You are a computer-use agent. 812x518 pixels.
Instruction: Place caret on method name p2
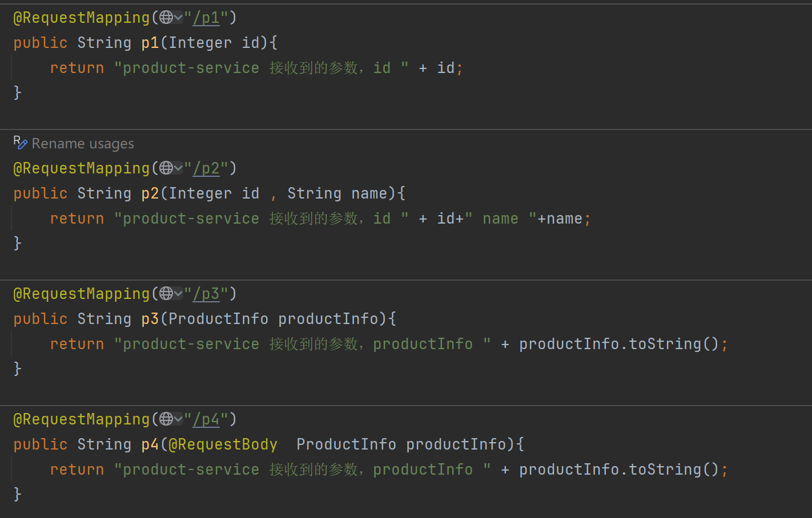[150, 194]
